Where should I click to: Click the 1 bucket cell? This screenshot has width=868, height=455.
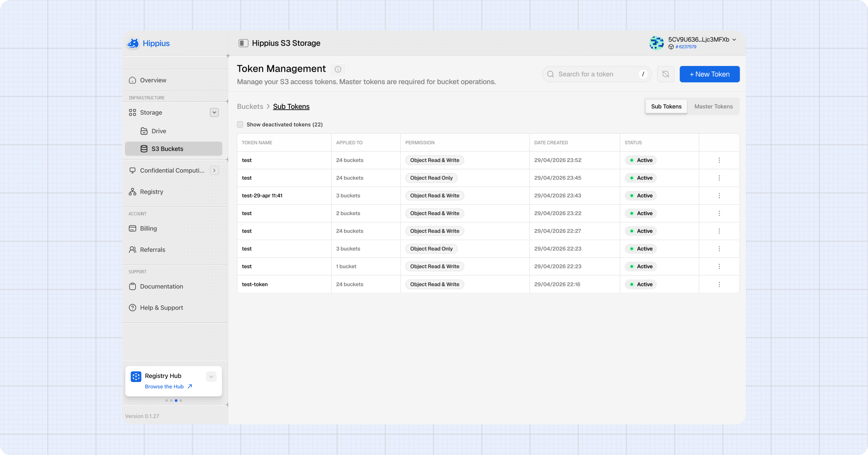click(x=346, y=266)
